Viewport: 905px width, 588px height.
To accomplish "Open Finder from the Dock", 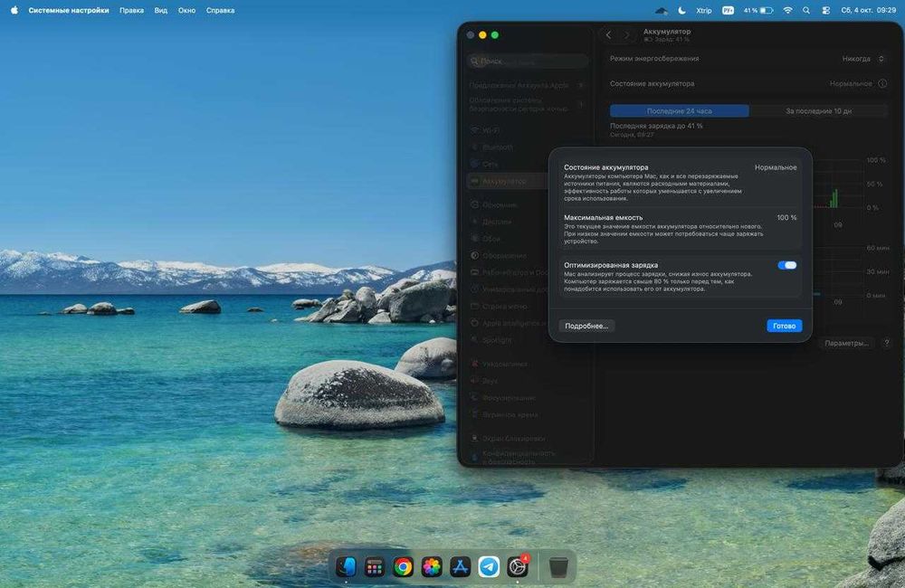I will [x=347, y=566].
